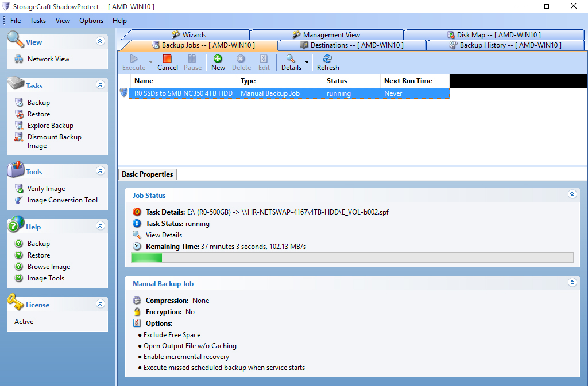This screenshot has width=588, height=386.
Task: Click the Encryption padlock icon
Action: click(137, 312)
